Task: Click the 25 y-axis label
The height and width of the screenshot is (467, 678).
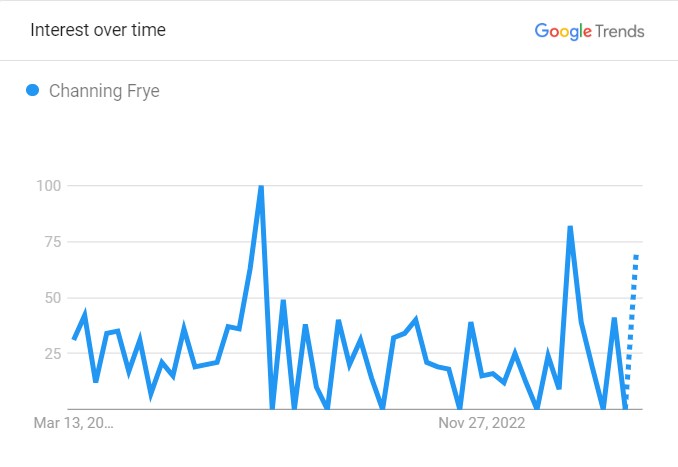Action: pyautogui.click(x=53, y=353)
